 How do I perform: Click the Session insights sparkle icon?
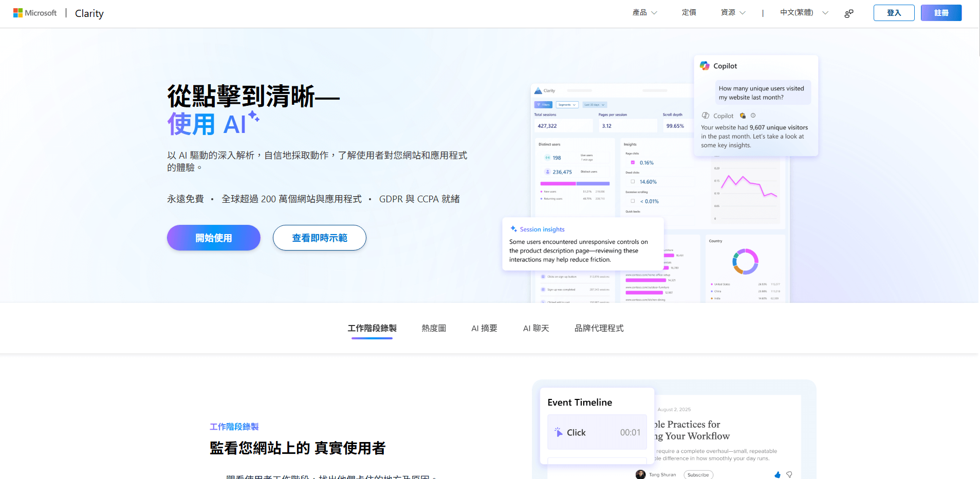click(513, 229)
